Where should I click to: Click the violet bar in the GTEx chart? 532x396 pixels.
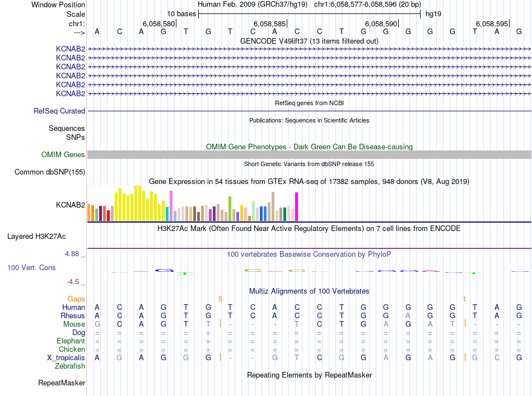pyautogui.click(x=171, y=206)
